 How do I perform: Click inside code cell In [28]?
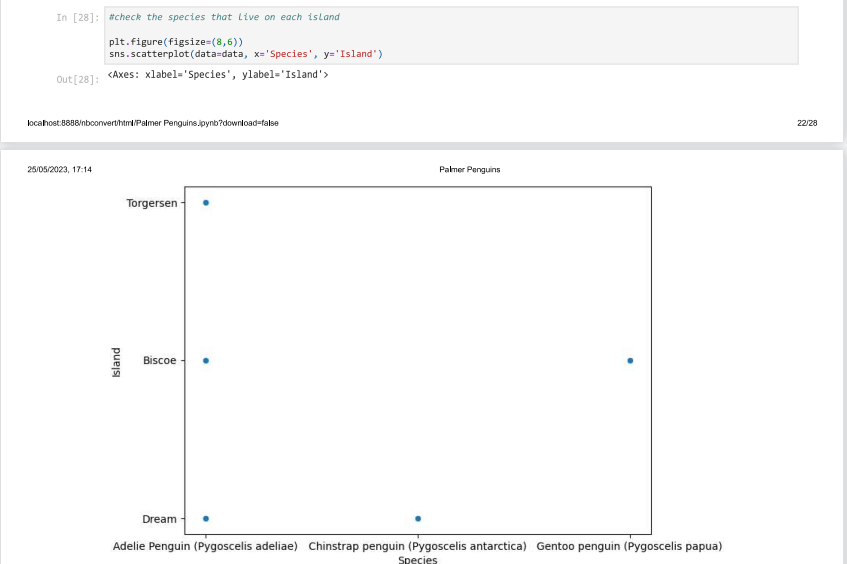pos(451,36)
